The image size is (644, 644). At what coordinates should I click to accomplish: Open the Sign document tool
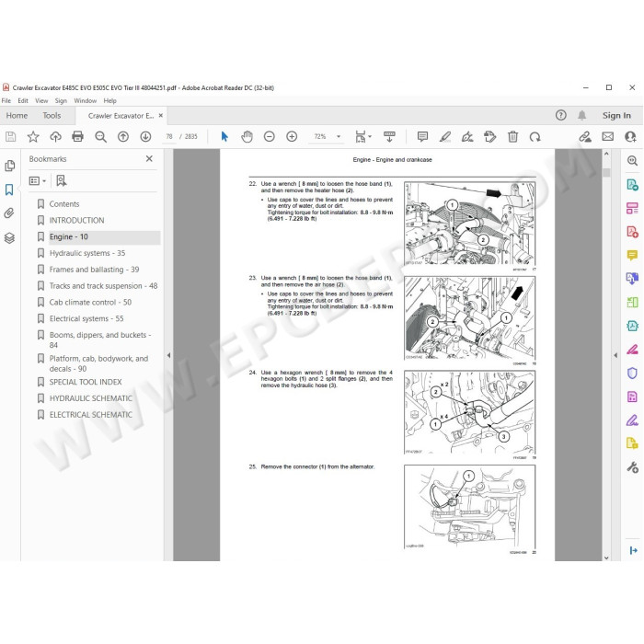pyautogui.click(x=467, y=137)
